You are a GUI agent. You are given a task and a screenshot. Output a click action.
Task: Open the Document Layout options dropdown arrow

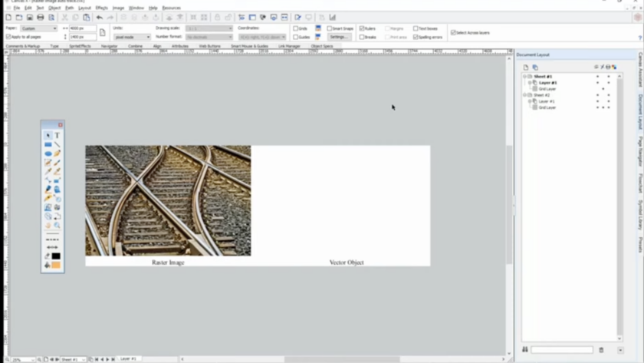620,350
